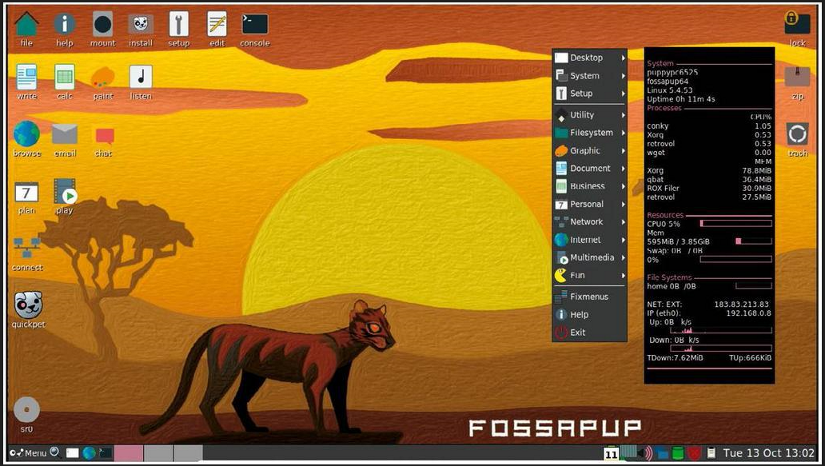825x466 pixels.
Task: Open the calendar 11 tray icon
Action: point(611,453)
